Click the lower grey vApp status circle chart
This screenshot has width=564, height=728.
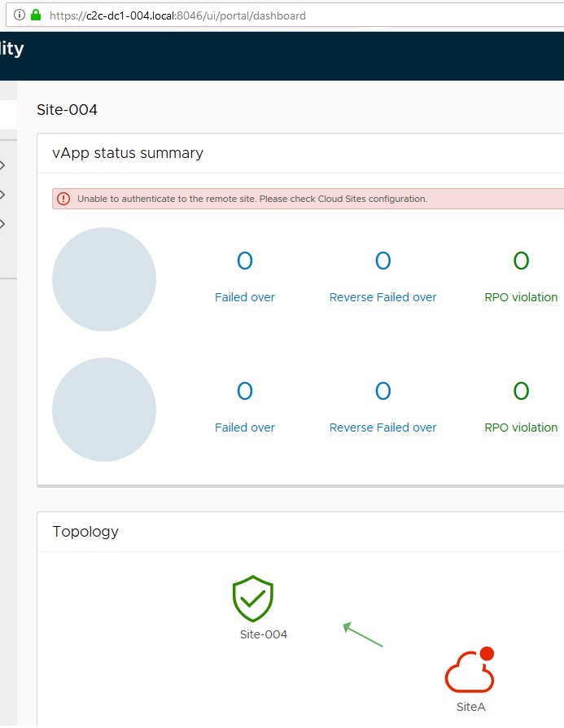tap(104, 410)
